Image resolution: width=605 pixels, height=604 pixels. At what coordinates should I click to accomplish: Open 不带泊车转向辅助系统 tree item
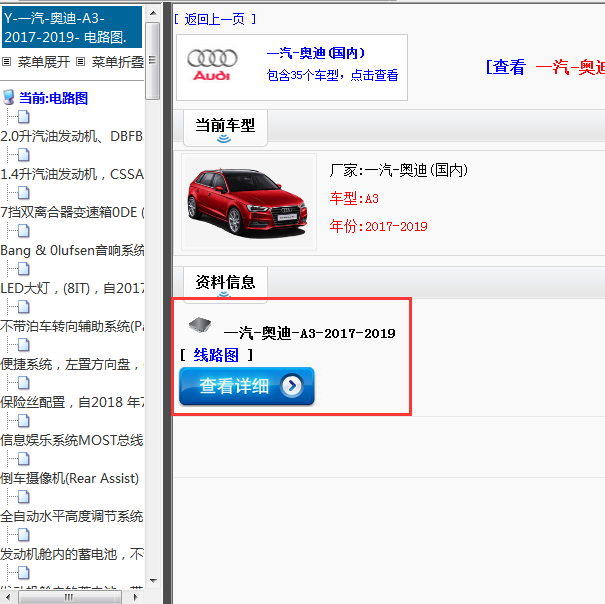click(x=72, y=326)
